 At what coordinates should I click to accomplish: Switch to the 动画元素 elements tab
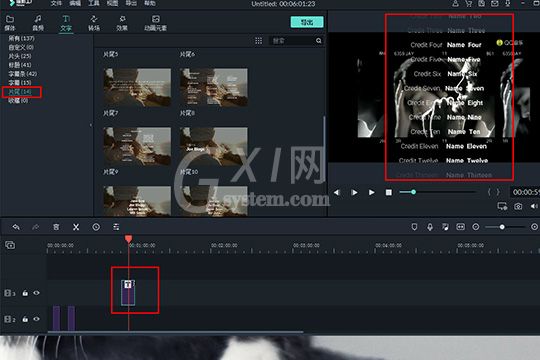coord(155,23)
